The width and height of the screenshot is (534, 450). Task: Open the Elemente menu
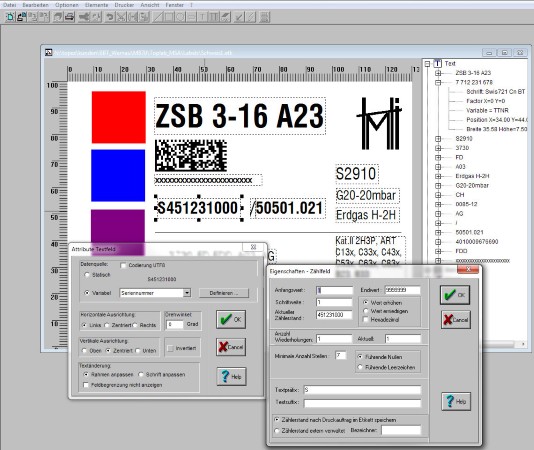point(96,5)
